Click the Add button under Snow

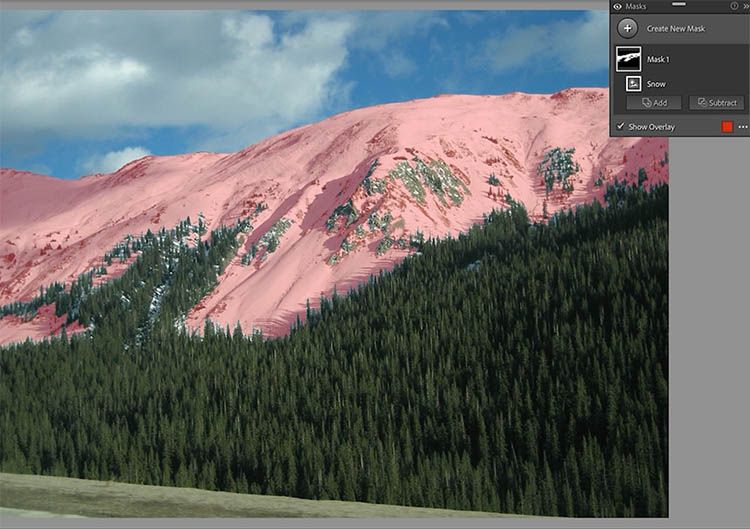654,103
